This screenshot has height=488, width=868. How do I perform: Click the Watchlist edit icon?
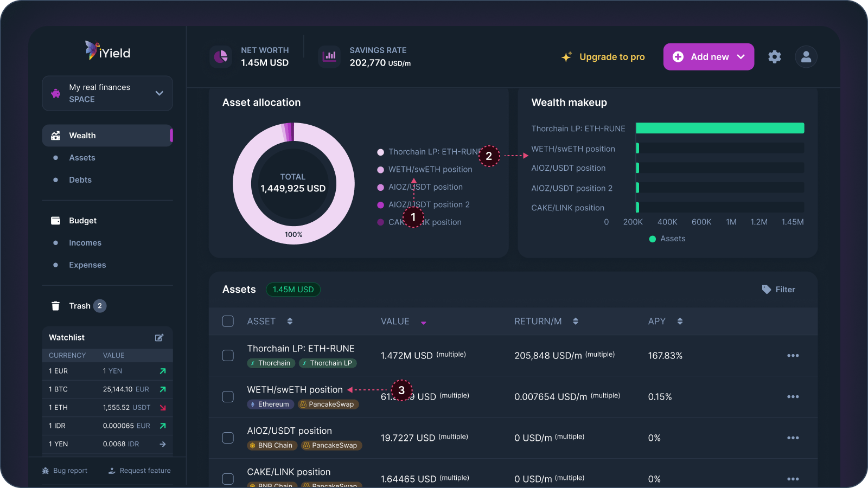pos(159,338)
